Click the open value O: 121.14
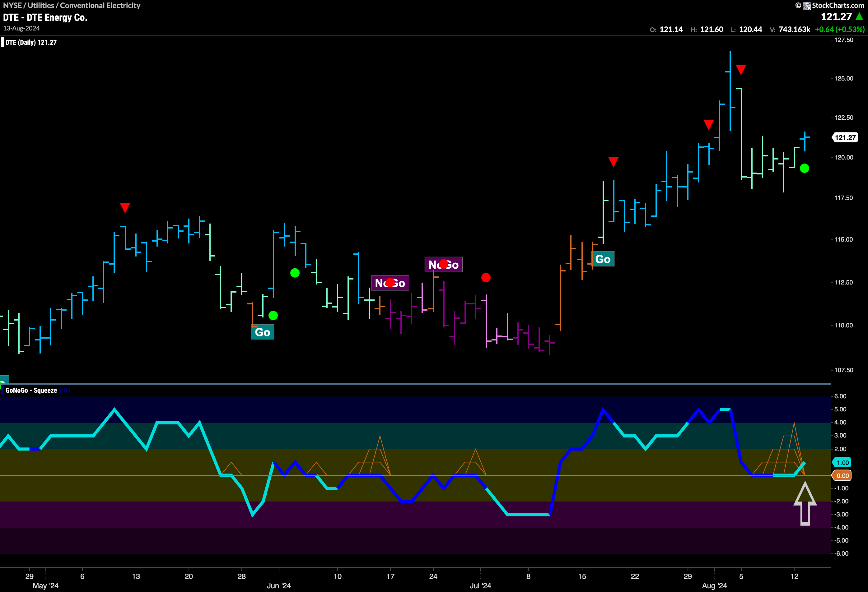 point(666,30)
